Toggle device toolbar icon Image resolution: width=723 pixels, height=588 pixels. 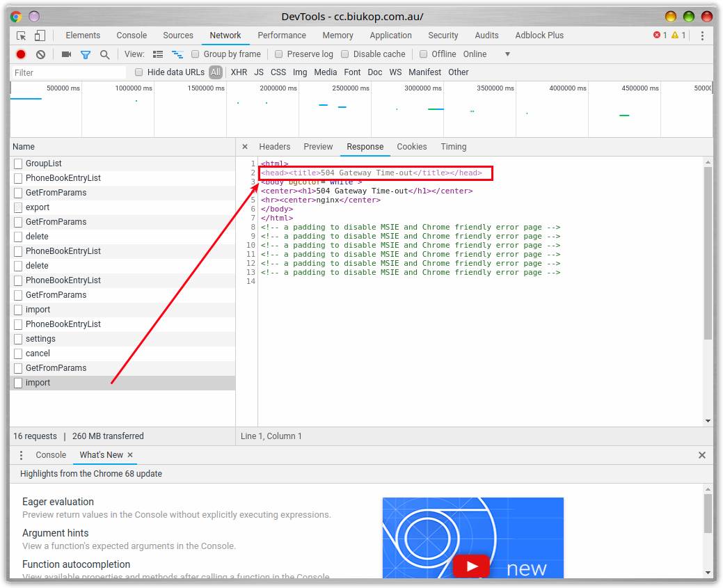[x=40, y=35]
